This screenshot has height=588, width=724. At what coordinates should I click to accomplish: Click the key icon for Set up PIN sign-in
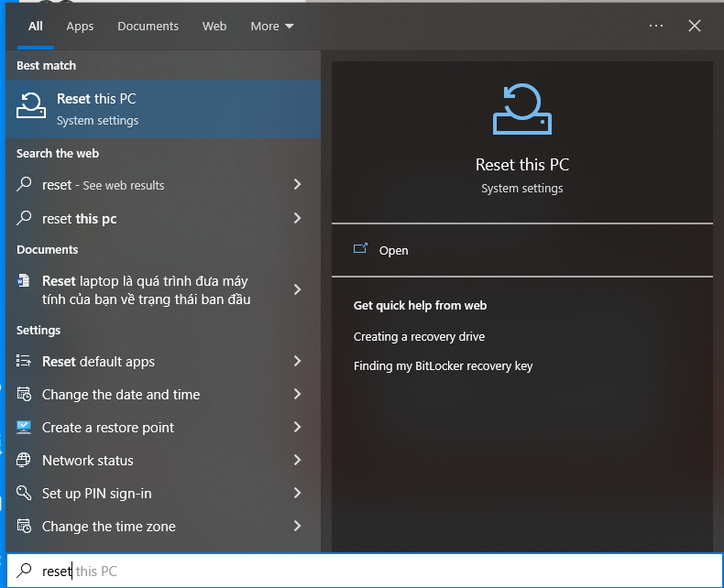click(24, 493)
